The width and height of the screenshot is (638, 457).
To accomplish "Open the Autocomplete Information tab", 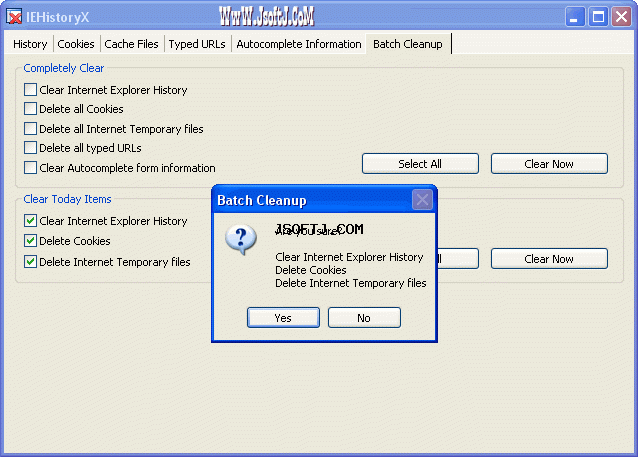I will click(299, 44).
